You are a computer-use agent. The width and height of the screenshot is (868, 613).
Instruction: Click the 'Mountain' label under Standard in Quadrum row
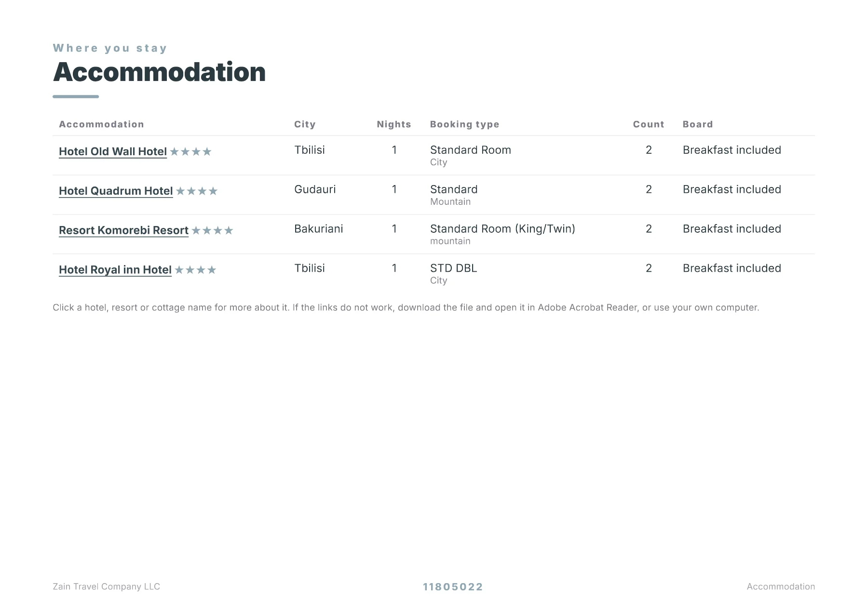450,201
